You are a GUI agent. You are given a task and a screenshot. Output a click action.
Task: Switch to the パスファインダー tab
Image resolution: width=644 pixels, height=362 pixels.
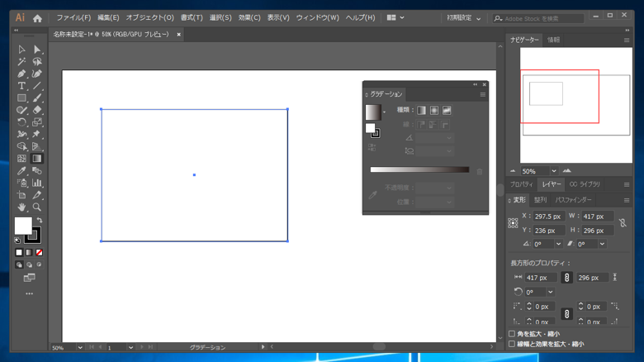[573, 200]
